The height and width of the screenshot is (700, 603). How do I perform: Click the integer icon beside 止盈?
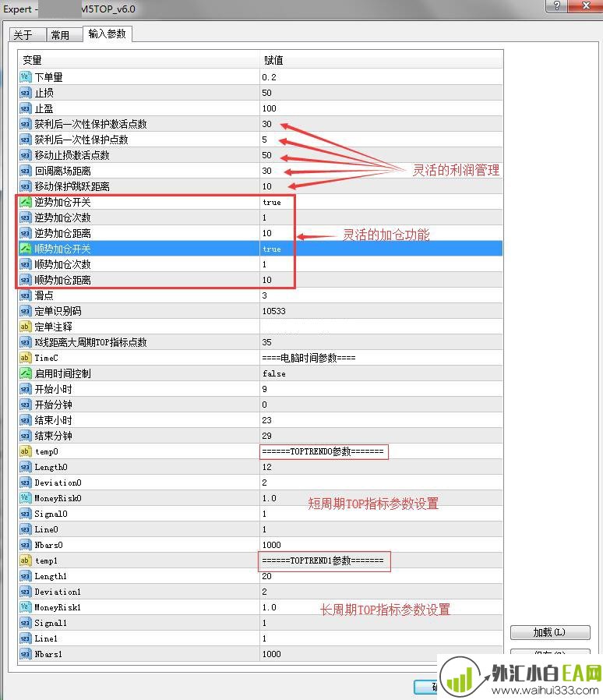coord(26,108)
